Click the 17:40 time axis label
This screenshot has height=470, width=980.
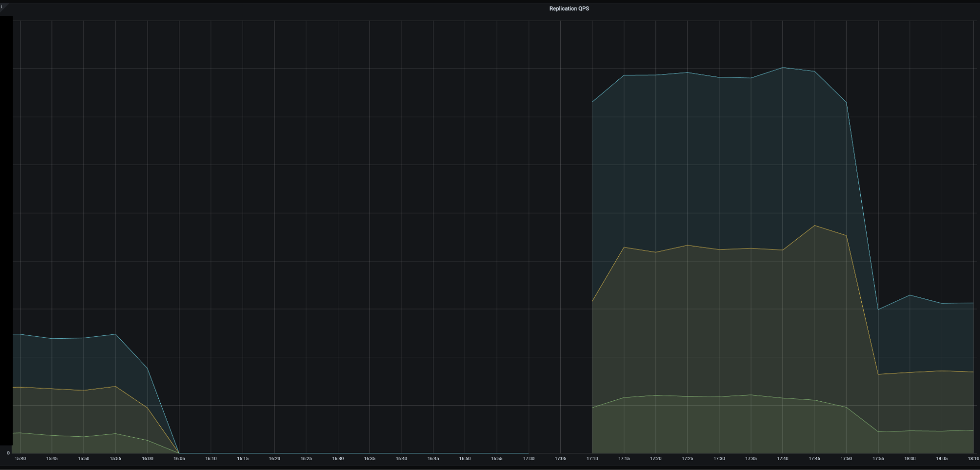point(782,459)
